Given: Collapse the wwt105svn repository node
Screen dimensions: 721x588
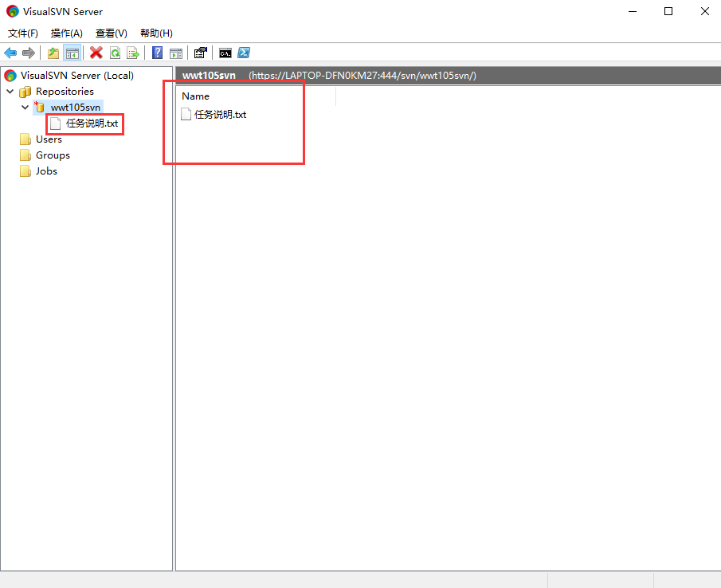Looking at the screenshot, I should point(25,108).
